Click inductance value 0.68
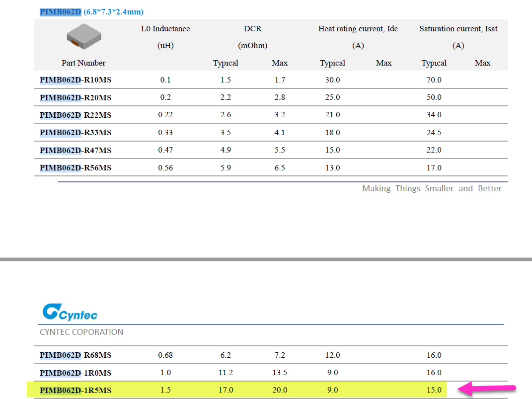This screenshot has height=399, width=532. pos(165,355)
